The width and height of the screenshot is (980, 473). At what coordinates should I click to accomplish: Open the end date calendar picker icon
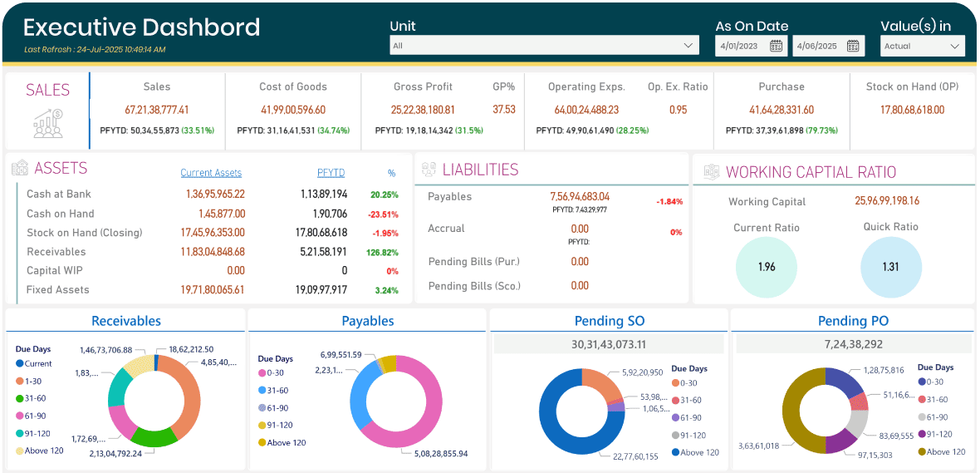(853, 46)
